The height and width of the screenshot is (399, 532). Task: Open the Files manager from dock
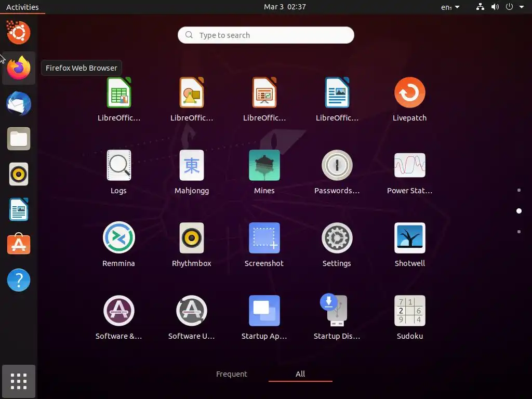click(x=19, y=139)
